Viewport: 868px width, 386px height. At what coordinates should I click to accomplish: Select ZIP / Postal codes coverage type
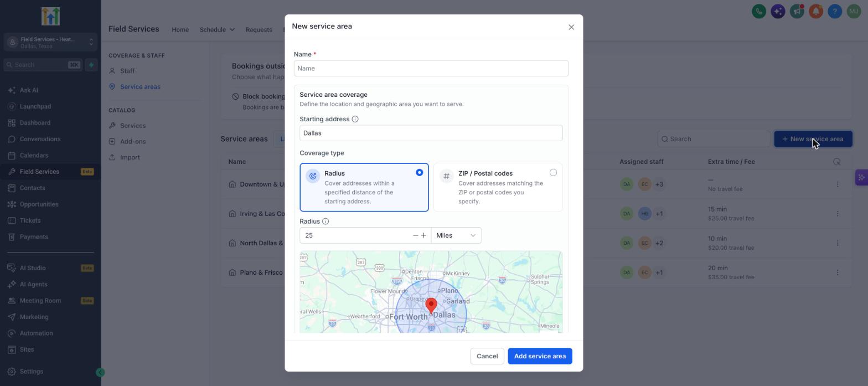pos(498,187)
